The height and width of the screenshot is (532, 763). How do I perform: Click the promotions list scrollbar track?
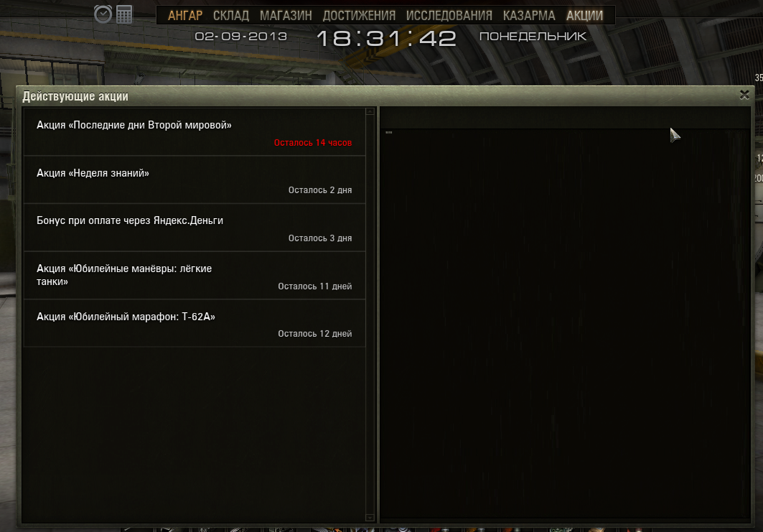(x=370, y=314)
